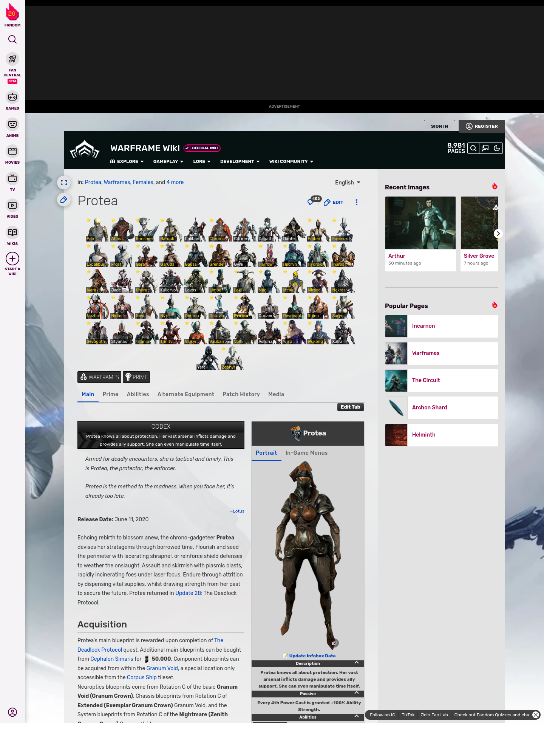Screen dimensions: 544x756
Task: Open the Development dropdown menu
Action: [x=240, y=161]
